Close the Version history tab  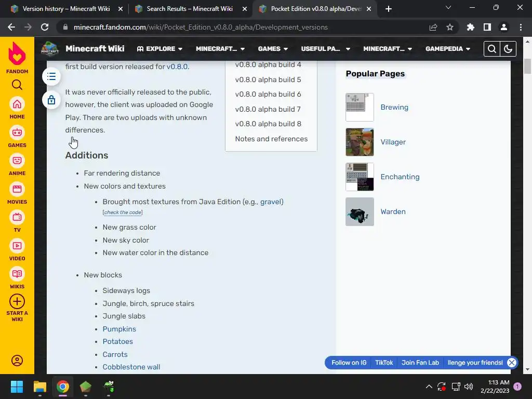tap(121, 9)
